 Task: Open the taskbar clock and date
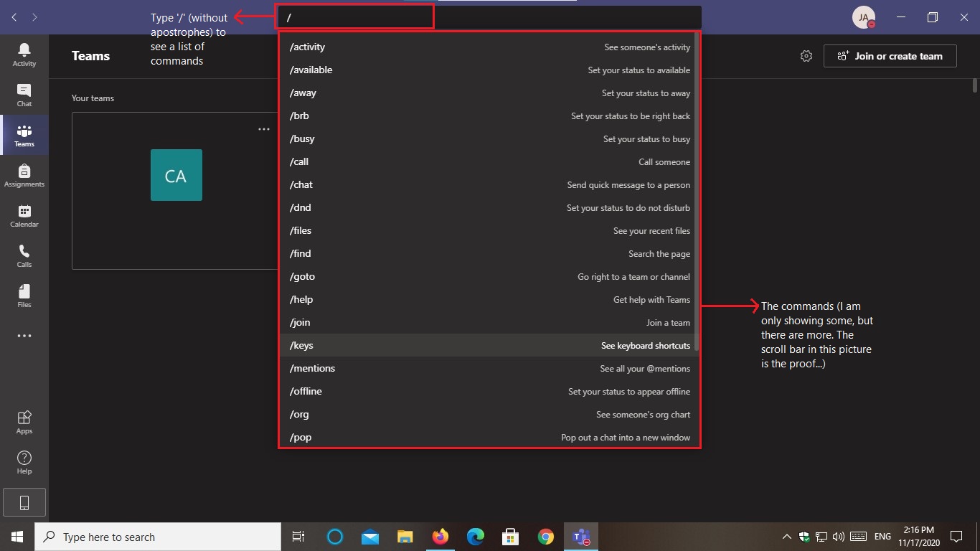click(x=918, y=537)
